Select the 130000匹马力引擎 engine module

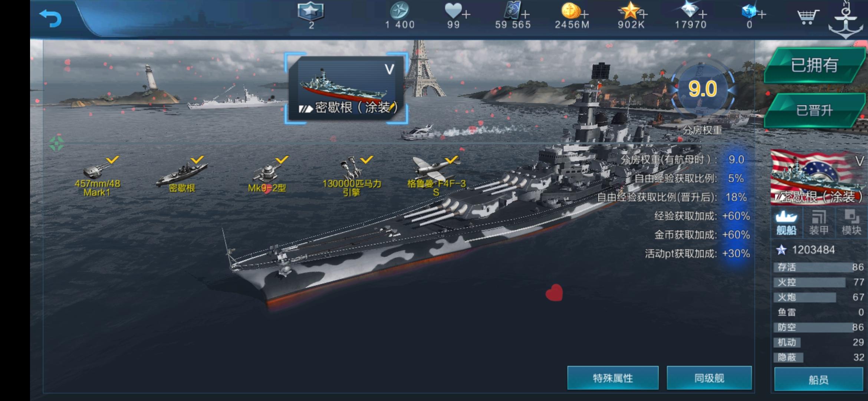click(352, 177)
